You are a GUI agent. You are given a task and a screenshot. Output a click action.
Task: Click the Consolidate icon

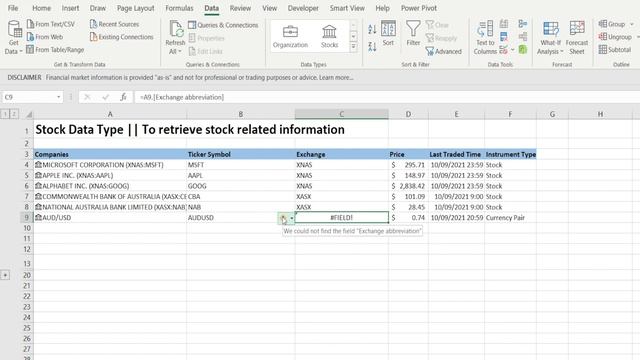(523, 24)
